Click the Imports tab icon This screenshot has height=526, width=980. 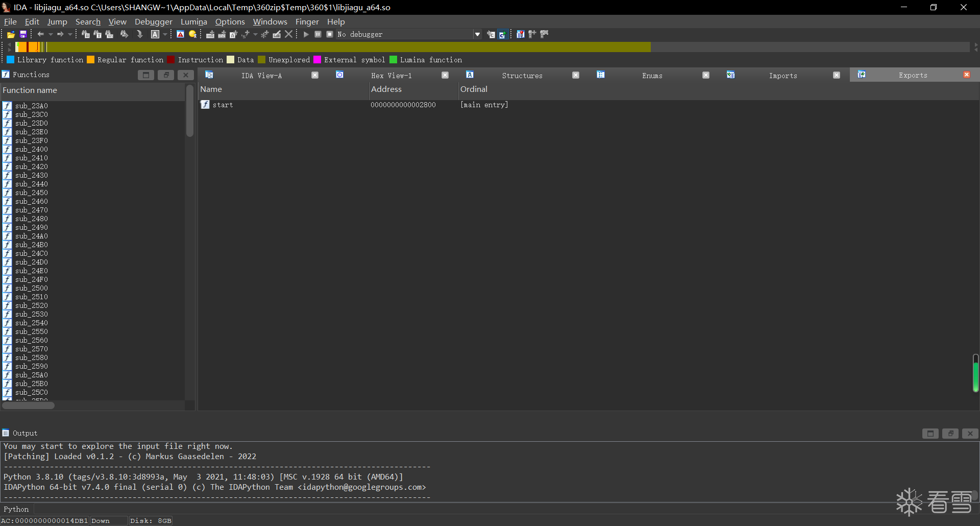pyautogui.click(x=730, y=75)
